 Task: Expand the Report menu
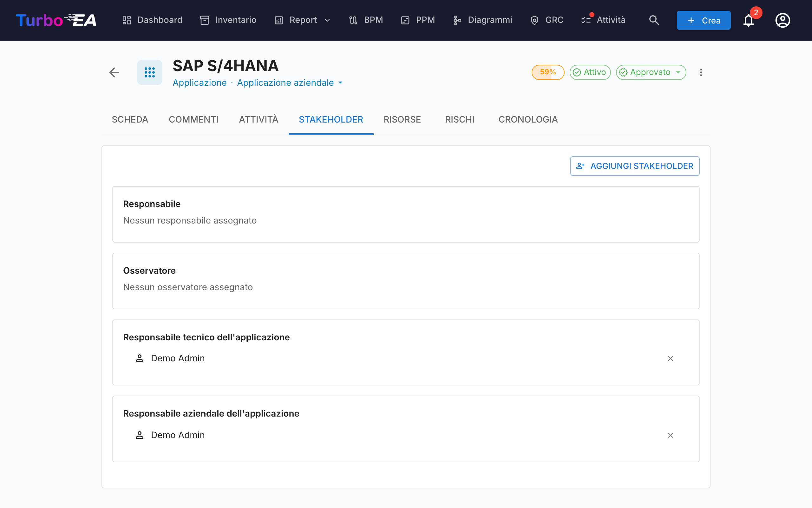click(x=303, y=20)
